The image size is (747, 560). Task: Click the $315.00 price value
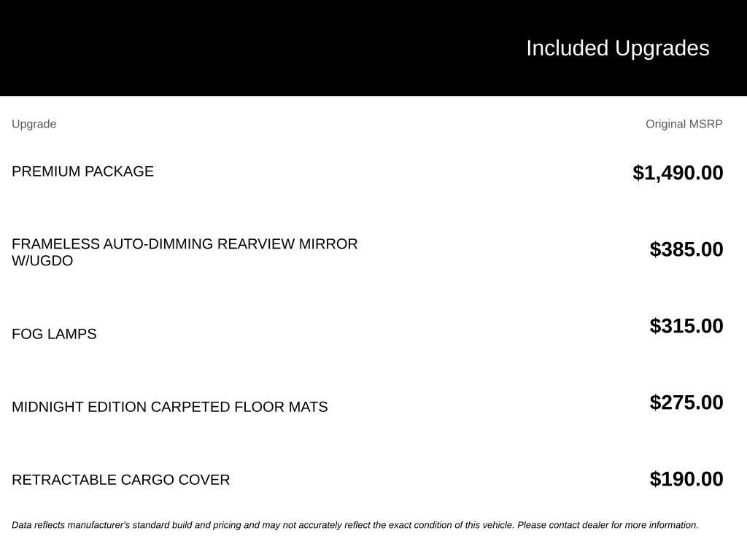[x=686, y=326]
